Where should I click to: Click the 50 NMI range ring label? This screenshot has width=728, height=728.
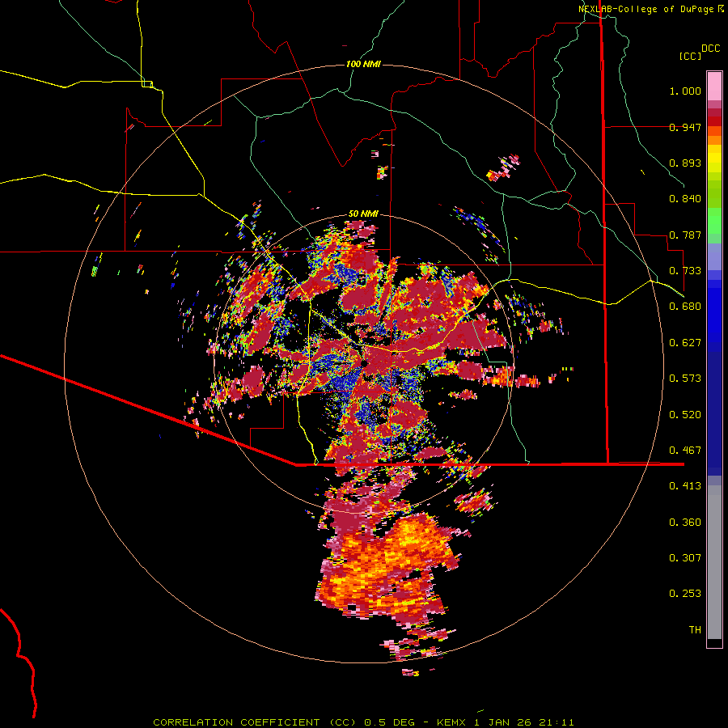coord(363,214)
